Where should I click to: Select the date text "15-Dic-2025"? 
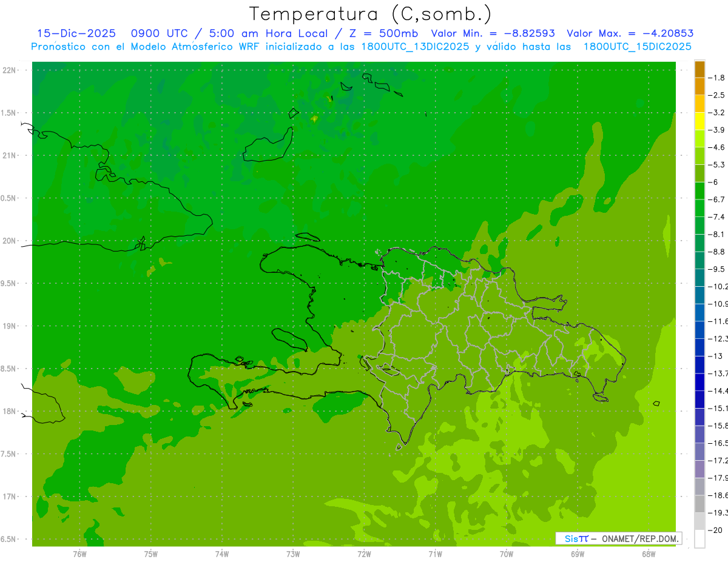point(76,33)
